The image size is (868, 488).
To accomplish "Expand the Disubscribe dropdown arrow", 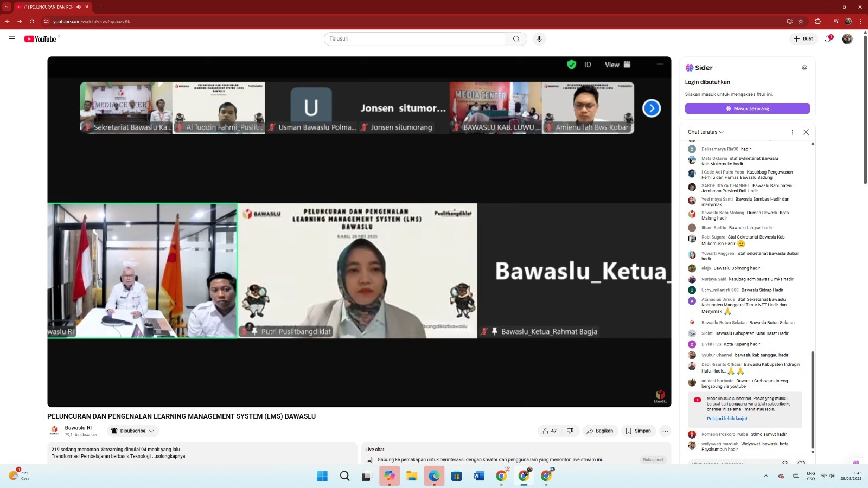I will [x=150, y=431].
